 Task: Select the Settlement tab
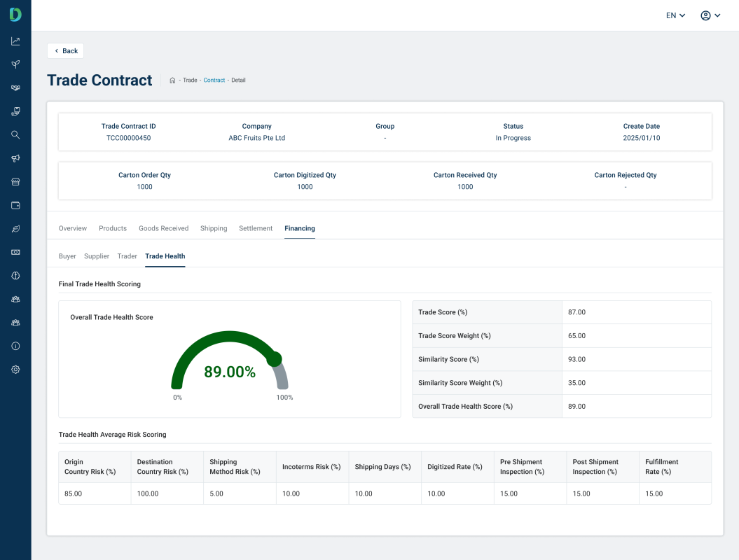pyautogui.click(x=256, y=228)
